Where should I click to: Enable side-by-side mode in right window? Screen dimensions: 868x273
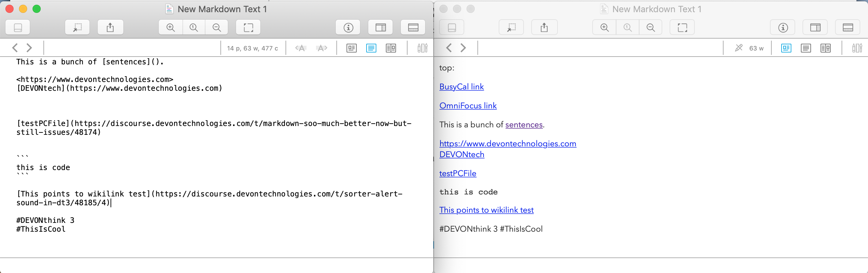pyautogui.click(x=826, y=48)
